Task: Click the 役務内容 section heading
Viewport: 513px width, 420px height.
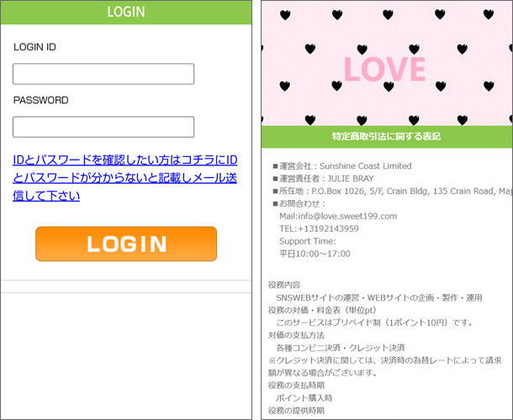Action: (284, 285)
